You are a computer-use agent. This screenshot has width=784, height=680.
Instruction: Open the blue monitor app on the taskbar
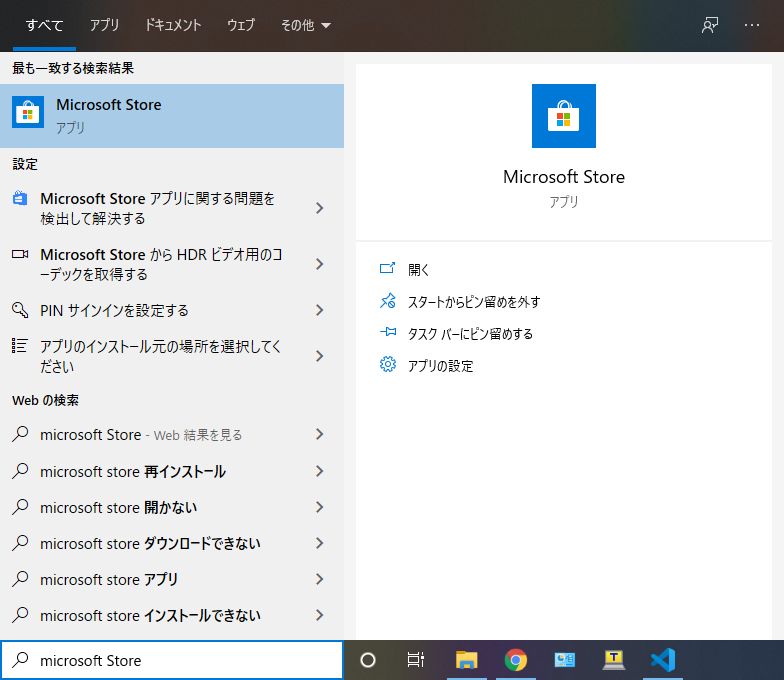(x=565, y=660)
